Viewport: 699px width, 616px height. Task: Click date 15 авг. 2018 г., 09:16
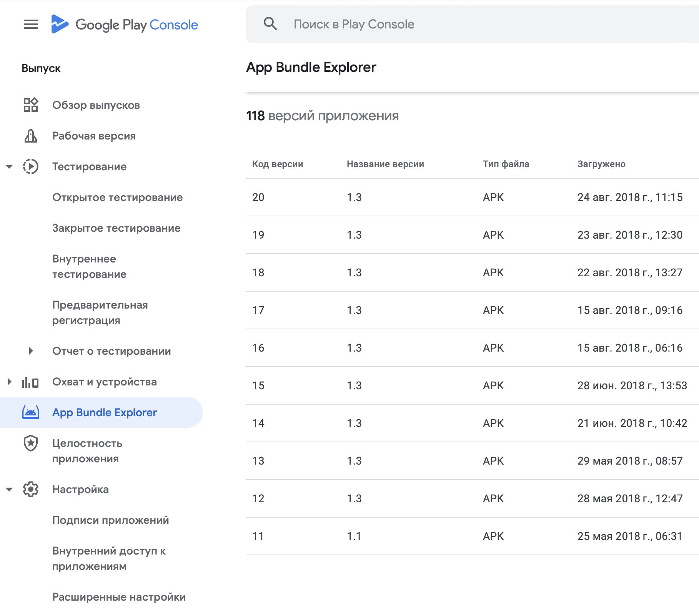tap(630, 310)
